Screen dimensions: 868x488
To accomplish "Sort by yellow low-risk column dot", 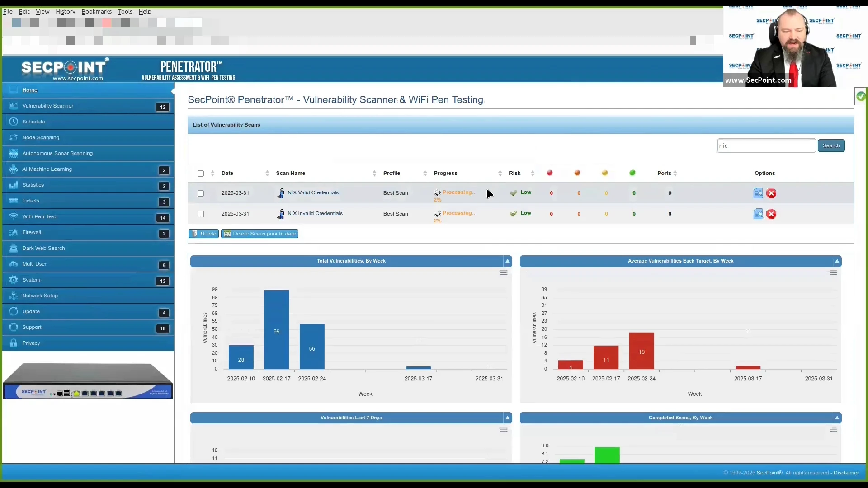I will (x=605, y=173).
